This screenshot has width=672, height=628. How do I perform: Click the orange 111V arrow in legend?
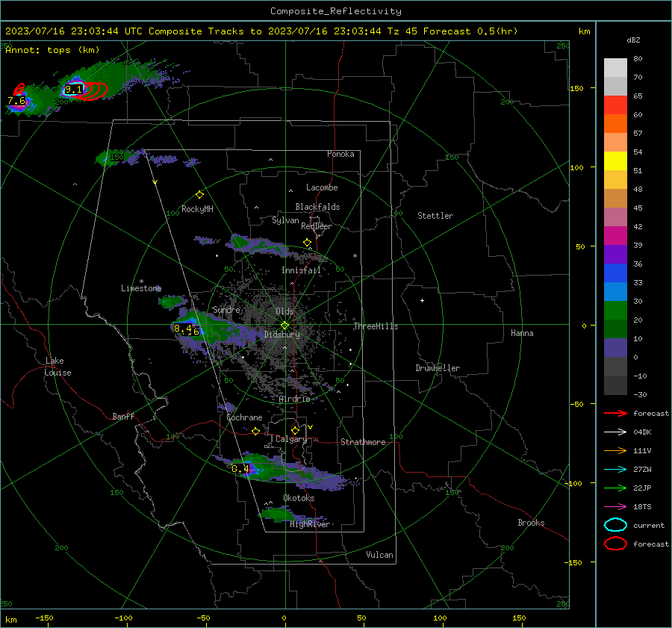pyautogui.click(x=615, y=450)
